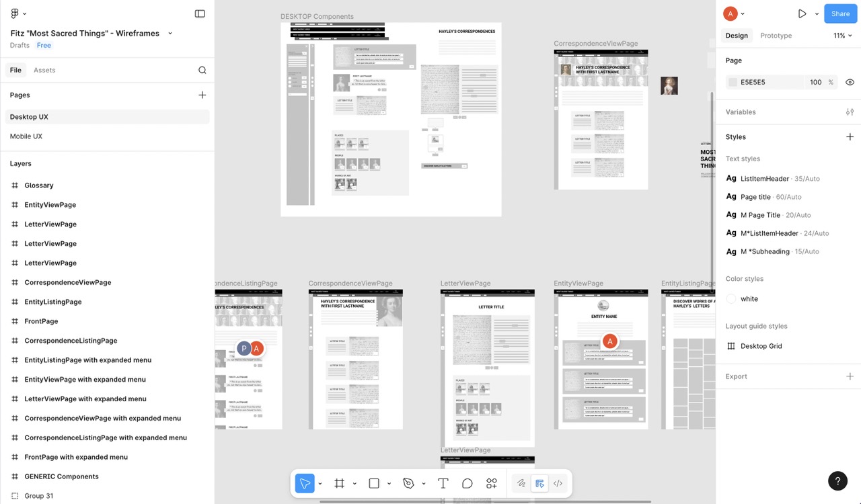Select the Rectangle shape tool
Viewport: 861px width, 504px height.
click(374, 483)
